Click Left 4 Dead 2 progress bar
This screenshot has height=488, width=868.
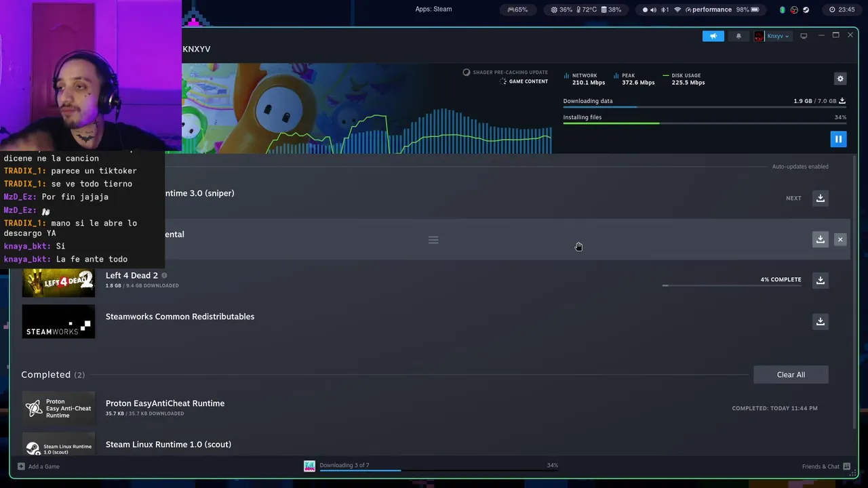pos(732,286)
